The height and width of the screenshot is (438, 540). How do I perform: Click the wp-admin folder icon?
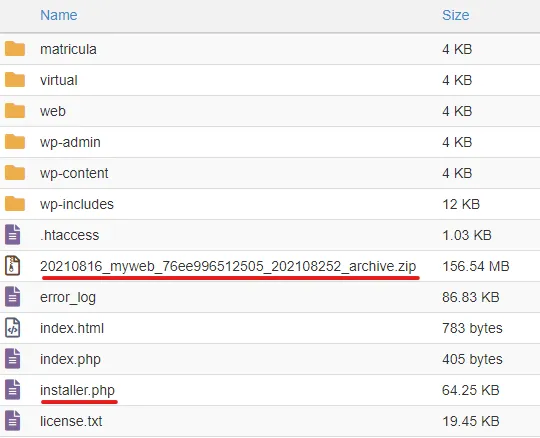tap(14, 142)
